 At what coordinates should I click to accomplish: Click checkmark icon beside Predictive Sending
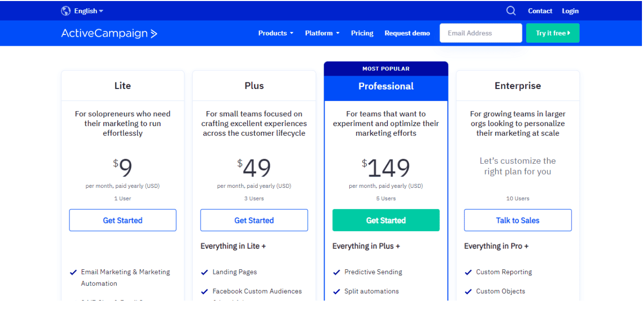tap(336, 272)
